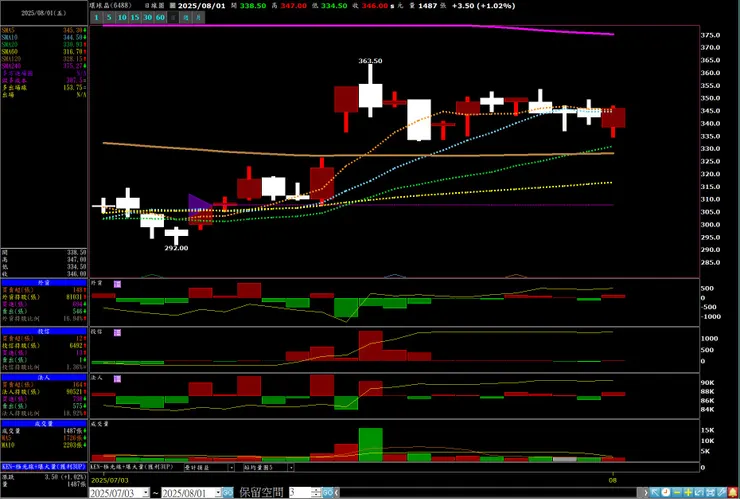The width and height of the screenshot is (740, 499).
Task: Switch to the 60-minute chart
Action: pyautogui.click(x=160, y=17)
